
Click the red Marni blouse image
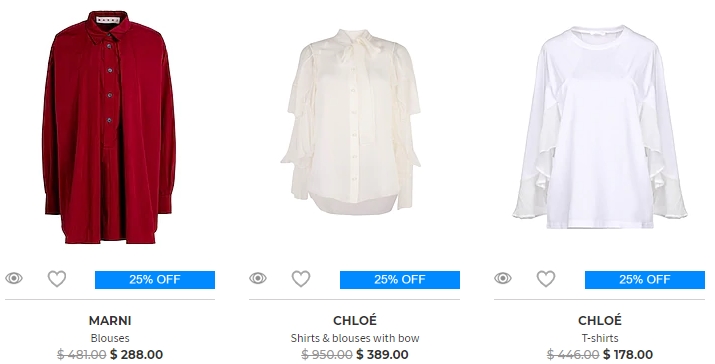coord(109,127)
